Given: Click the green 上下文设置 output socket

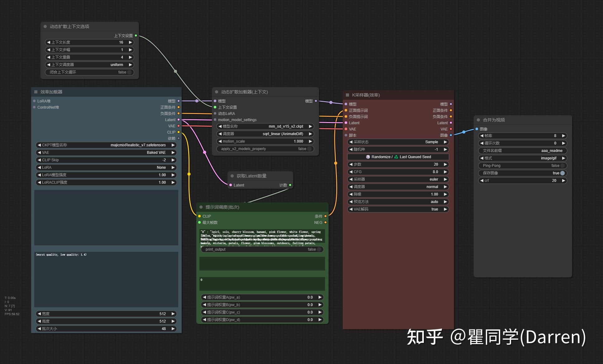Looking at the screenshot, I should pyautogui.click(x=136, y=35).
